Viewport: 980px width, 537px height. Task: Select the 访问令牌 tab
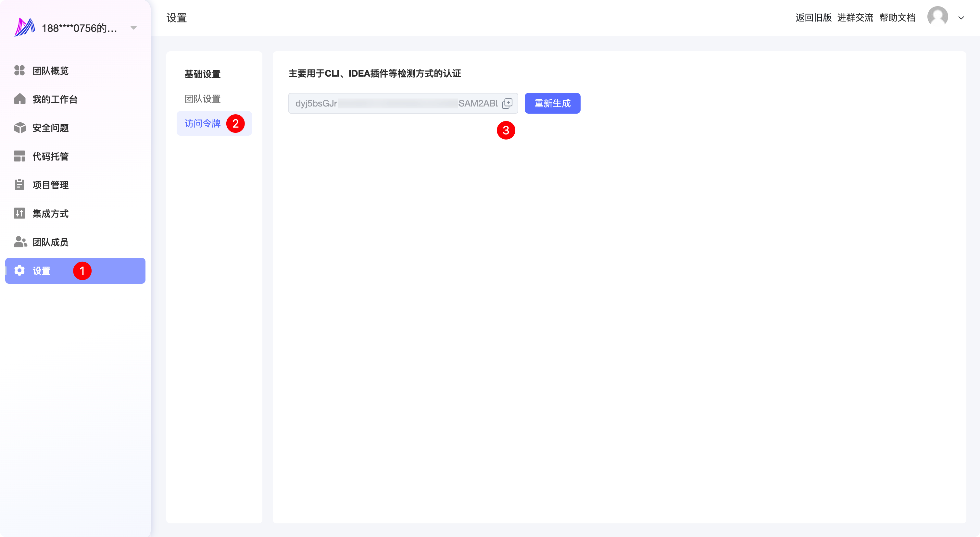click(x=202, y=124)
